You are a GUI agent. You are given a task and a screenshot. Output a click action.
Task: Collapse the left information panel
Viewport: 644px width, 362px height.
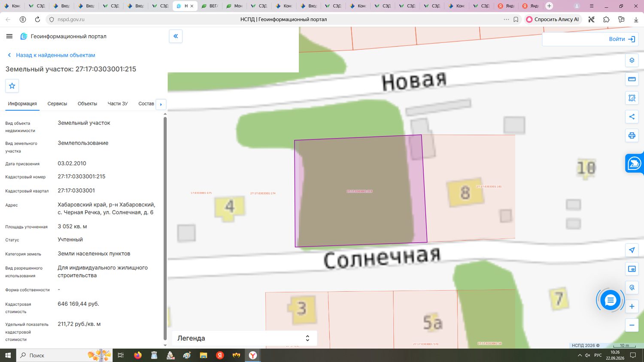(x=176, y=36)
